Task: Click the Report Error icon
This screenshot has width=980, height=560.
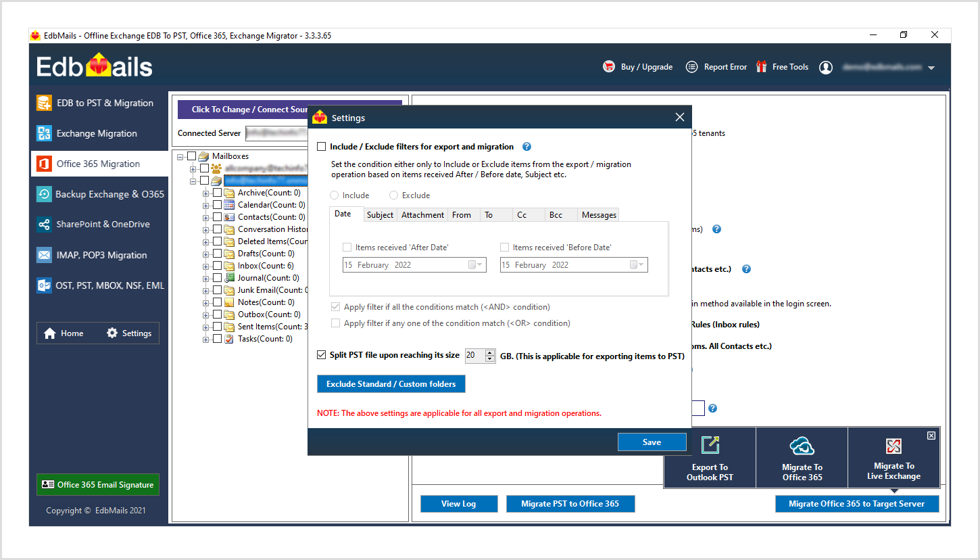Action: tap(691, 67)
